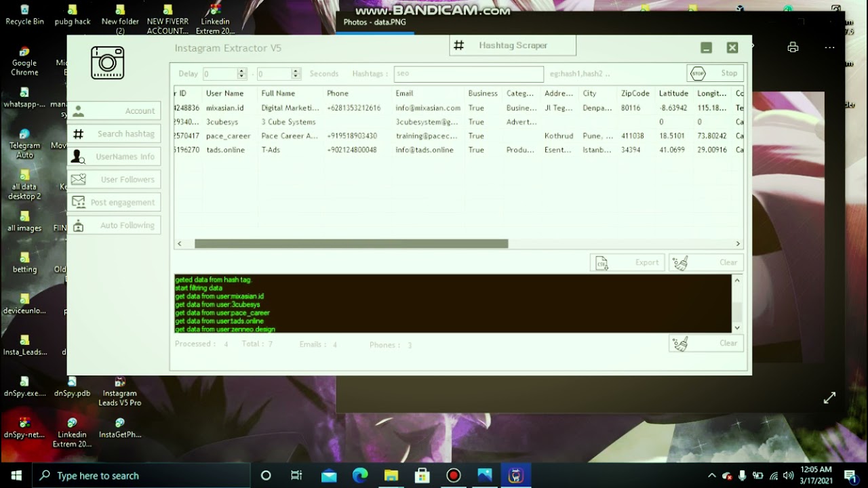The width and height of the screenshot is (868, 488).
Task: Click the ZipCode column header
Action: pyautogui.click(x=635, y=94)
